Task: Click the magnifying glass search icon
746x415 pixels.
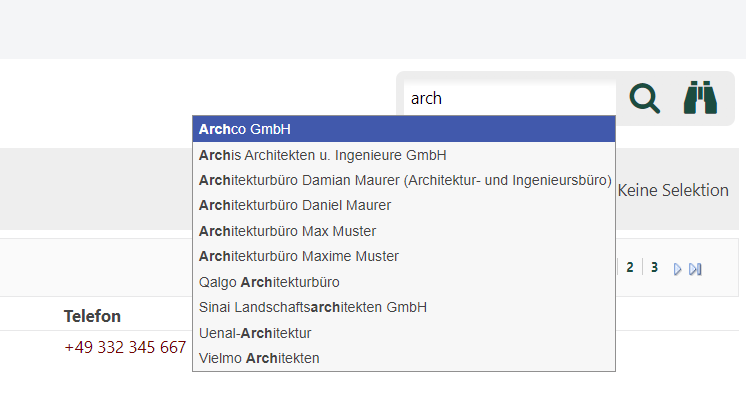Action: pyautogui.click(x=645, y=98)
